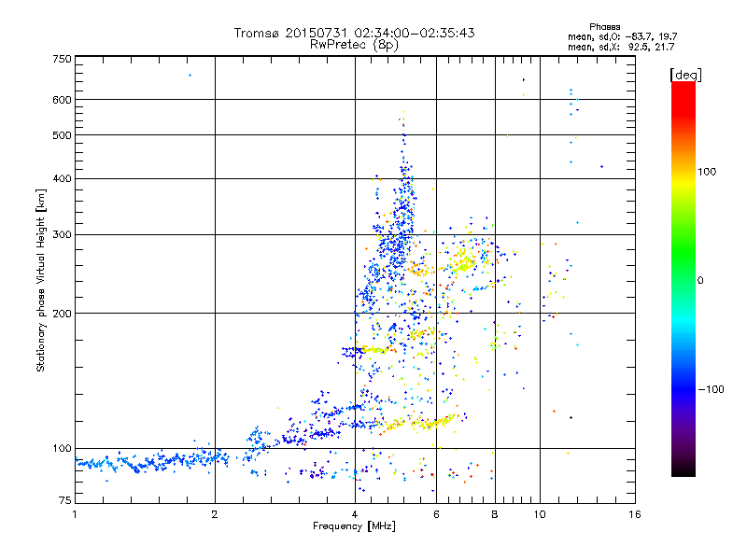This screenshot has width=747, height=560.
Task: Click the 'Stationary phase Virtual Height [km]' axis title
Action: 41,281
